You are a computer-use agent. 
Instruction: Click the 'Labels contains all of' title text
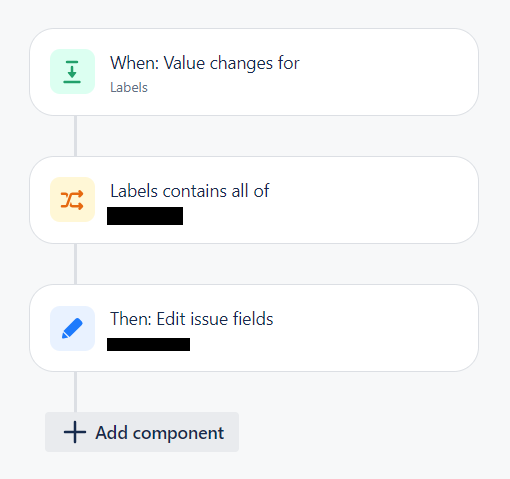point(190,191)
